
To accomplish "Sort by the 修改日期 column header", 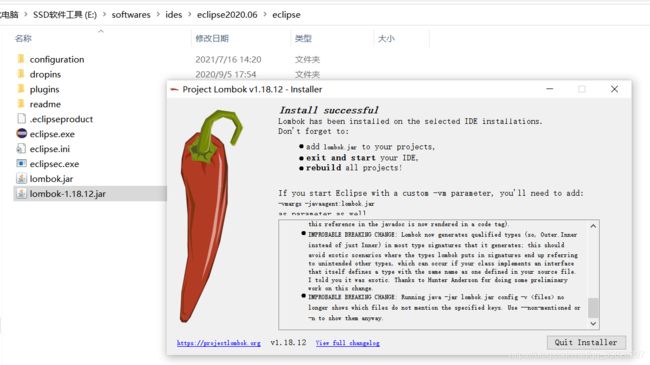I will 212,39.
